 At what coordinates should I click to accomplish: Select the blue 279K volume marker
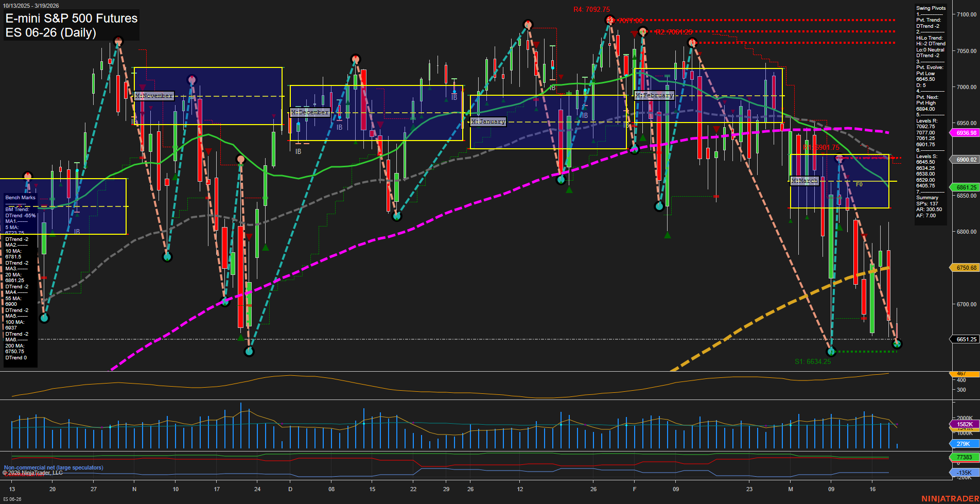tap(963, 444)
